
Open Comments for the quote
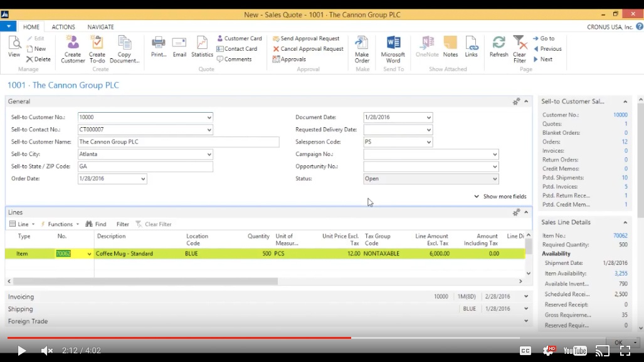(x=234, y=59)
